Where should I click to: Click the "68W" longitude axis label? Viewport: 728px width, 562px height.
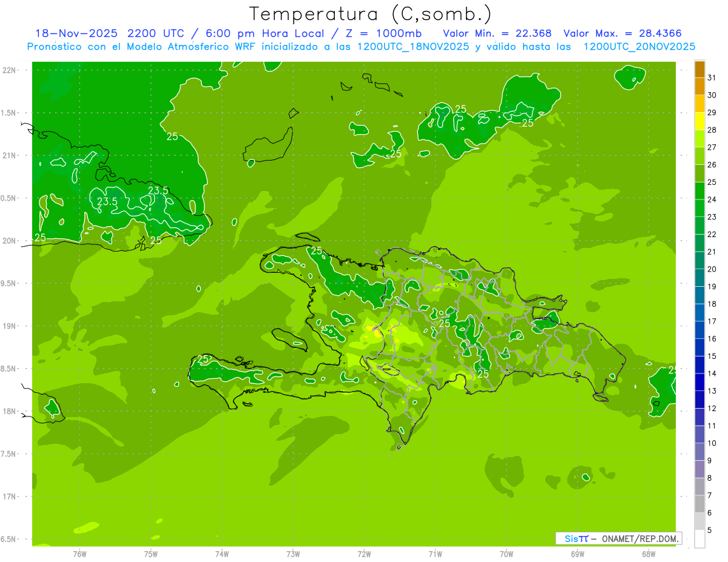(649, 554)
